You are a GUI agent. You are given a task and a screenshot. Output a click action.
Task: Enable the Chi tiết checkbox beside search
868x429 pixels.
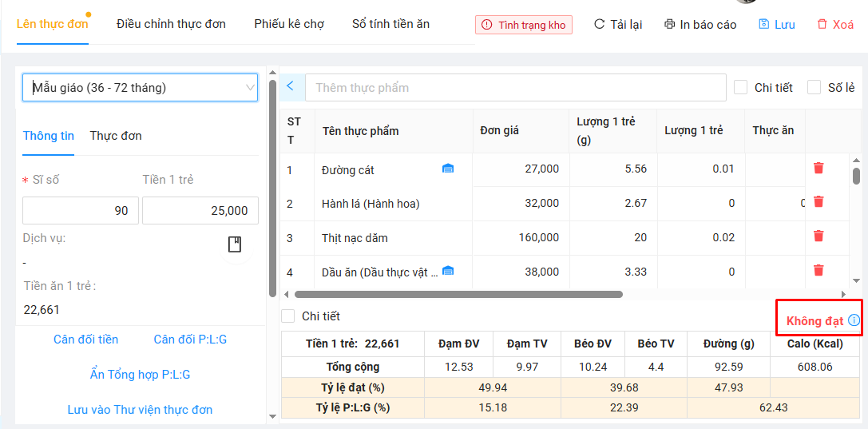coord(740,87)
